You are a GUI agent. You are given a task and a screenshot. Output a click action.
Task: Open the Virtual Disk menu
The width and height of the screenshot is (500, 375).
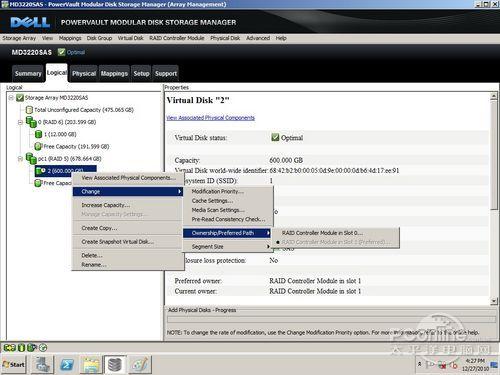[130, 38]
